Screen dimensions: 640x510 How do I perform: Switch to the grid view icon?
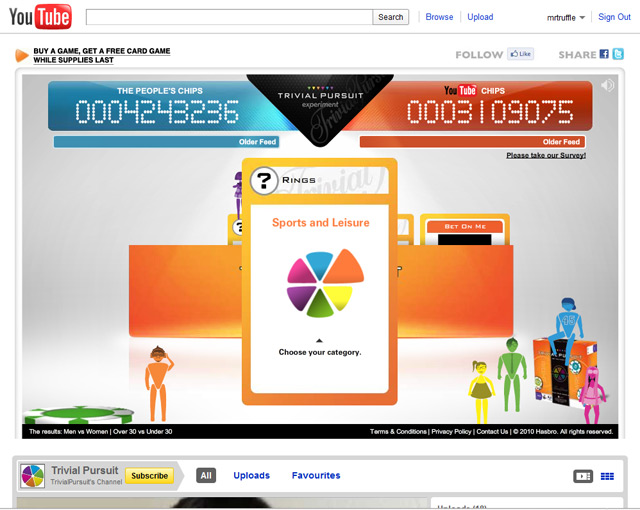[607, 476]
